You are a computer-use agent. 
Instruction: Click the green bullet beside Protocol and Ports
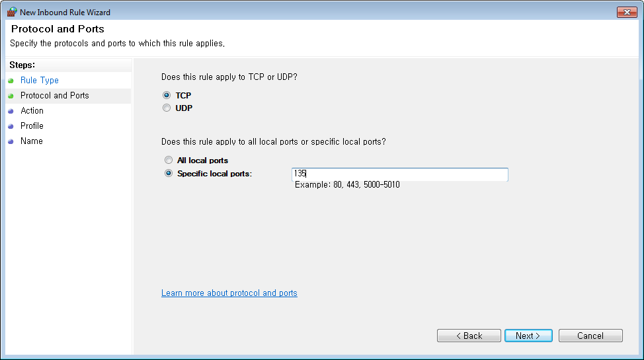click(x=11, y=96)
